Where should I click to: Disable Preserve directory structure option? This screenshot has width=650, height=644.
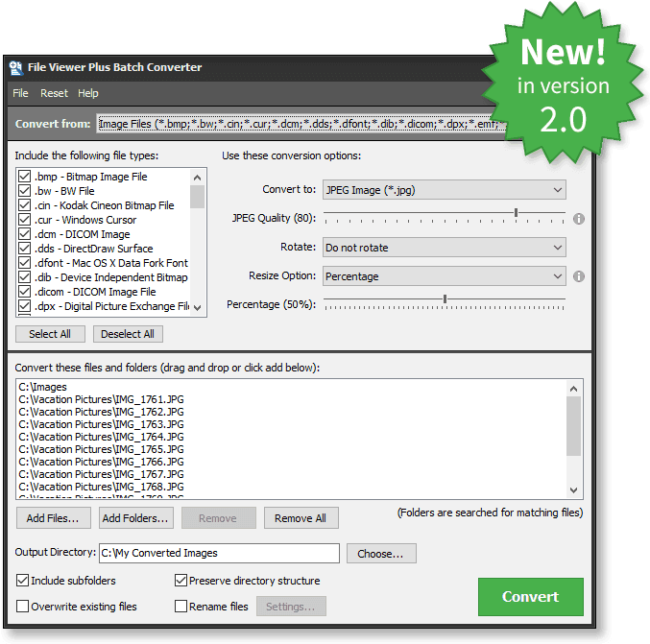[x=181, y=581]
